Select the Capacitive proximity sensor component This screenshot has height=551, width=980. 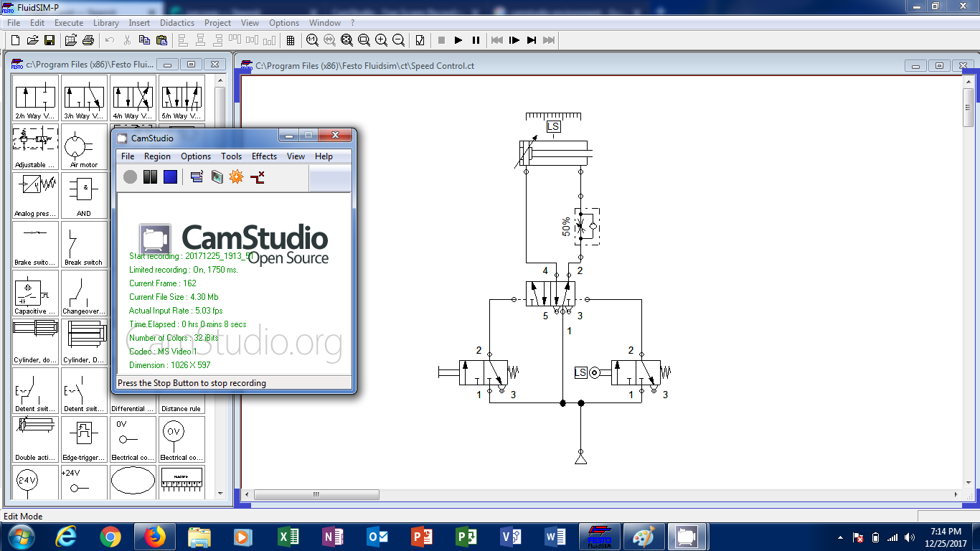35,293
